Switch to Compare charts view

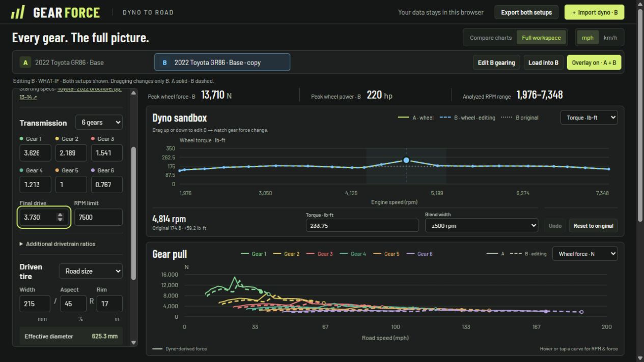[491, 38]
